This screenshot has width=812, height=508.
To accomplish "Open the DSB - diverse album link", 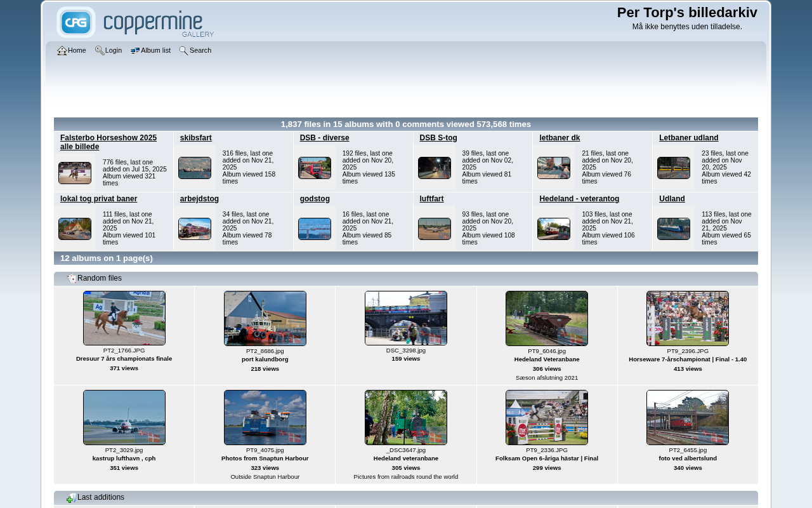I will coord(324,138).
